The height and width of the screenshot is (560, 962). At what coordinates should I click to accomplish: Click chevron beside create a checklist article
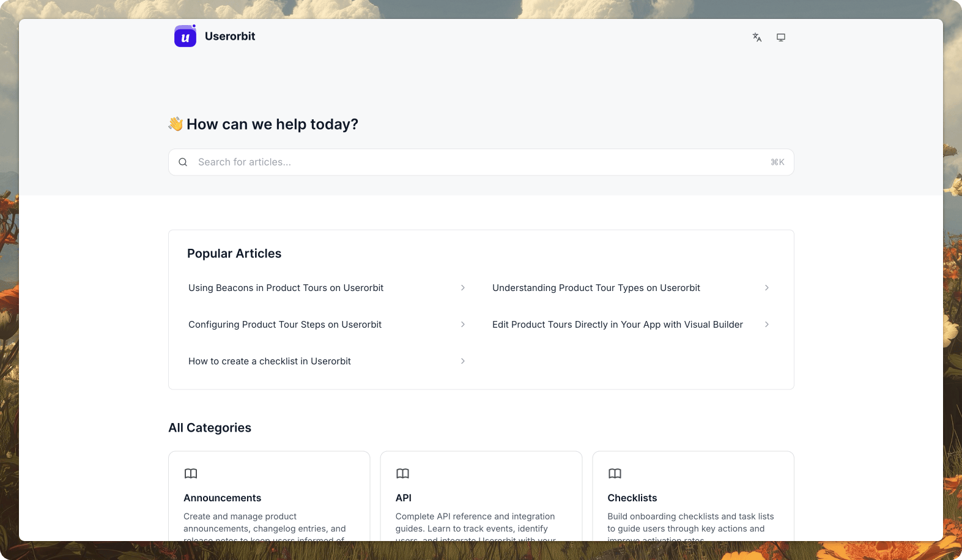point(463,361)
